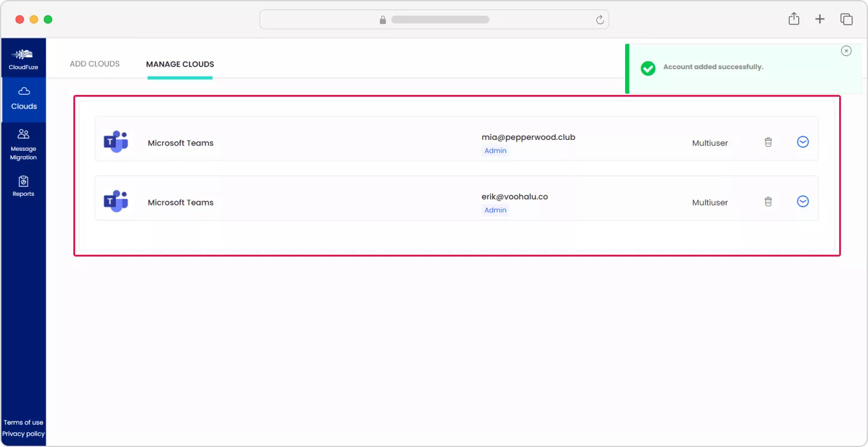Click the Admin badge under erik@voohalu.co
Viewport: 868px width, 447px height.
point(495,210)
